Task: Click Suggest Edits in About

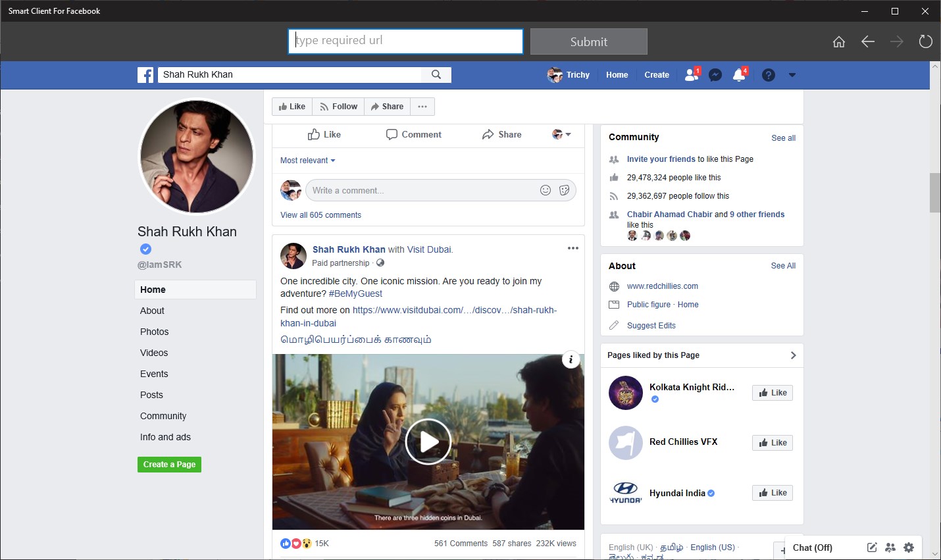Action: [x=651, y=326]
